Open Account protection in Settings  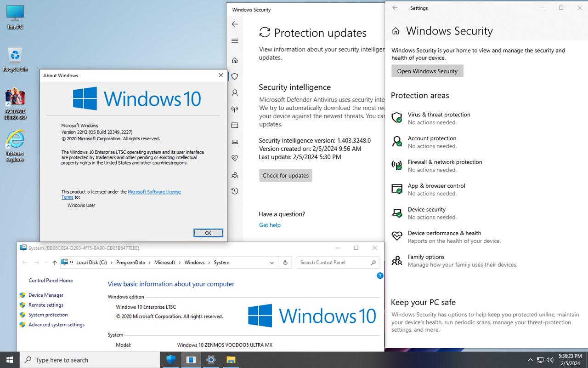coord(424,142)
